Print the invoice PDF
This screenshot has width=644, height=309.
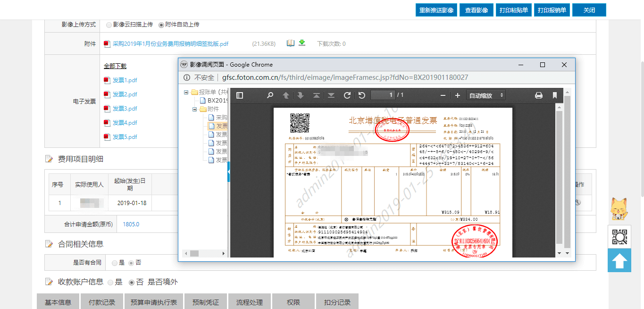click(538, 95)
